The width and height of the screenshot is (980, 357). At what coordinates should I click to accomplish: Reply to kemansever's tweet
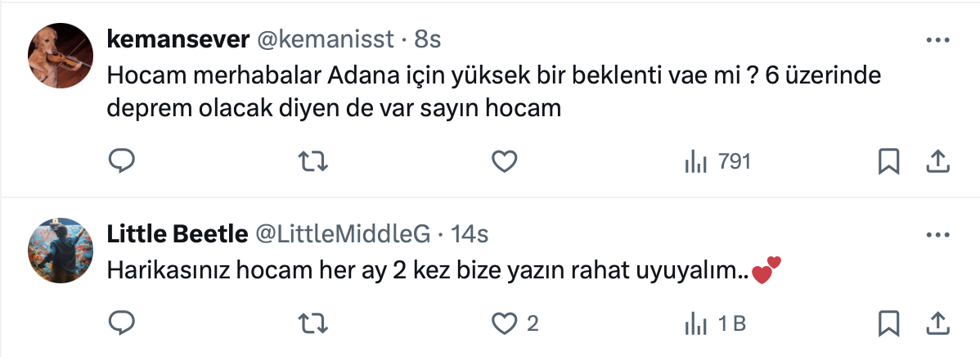pos(121,162)
